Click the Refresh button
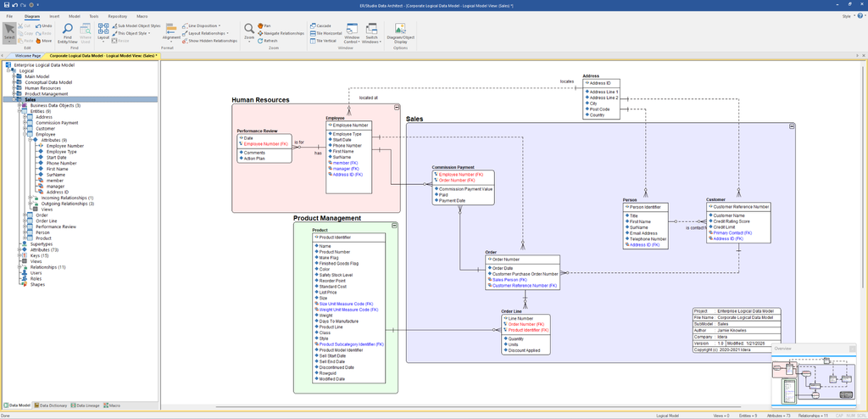The height and width of the screenshot is (419, 868). pos(268,41)
